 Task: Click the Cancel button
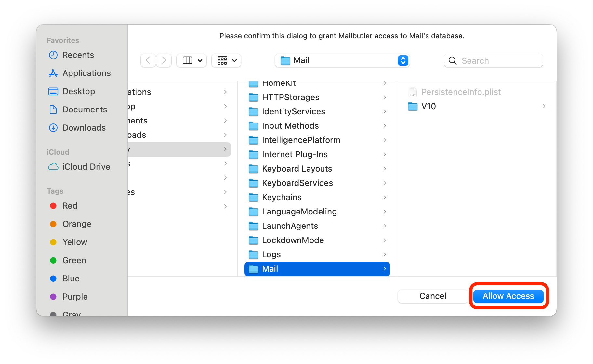click(x=433, y=296)
